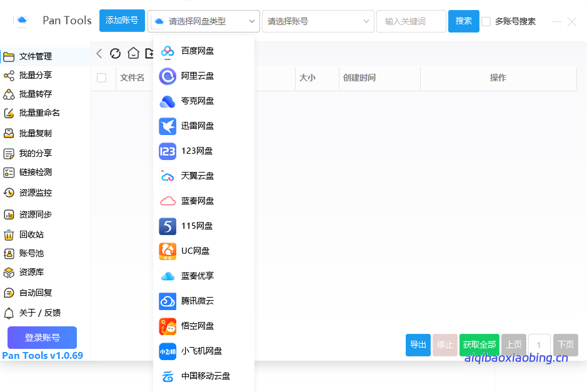Go to next page with 下页
The height and width of the screenshot is (392, 587).
(x=566, y=345)
